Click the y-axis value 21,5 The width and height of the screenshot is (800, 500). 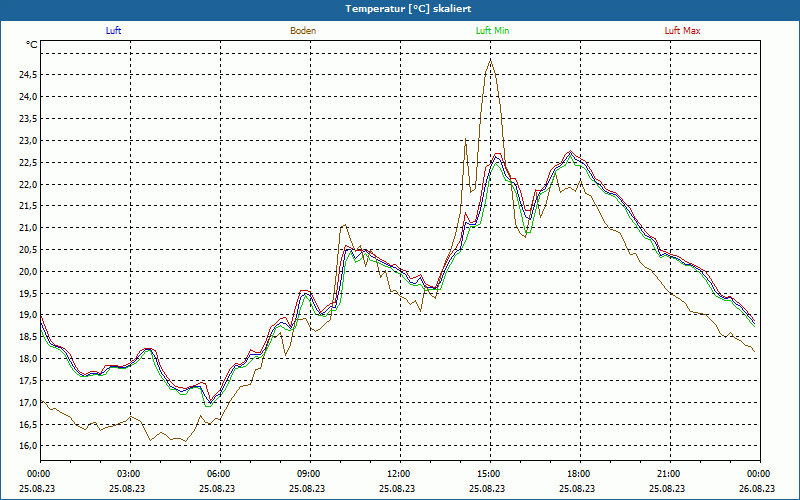pyautogui.click(x=28, y=206)
